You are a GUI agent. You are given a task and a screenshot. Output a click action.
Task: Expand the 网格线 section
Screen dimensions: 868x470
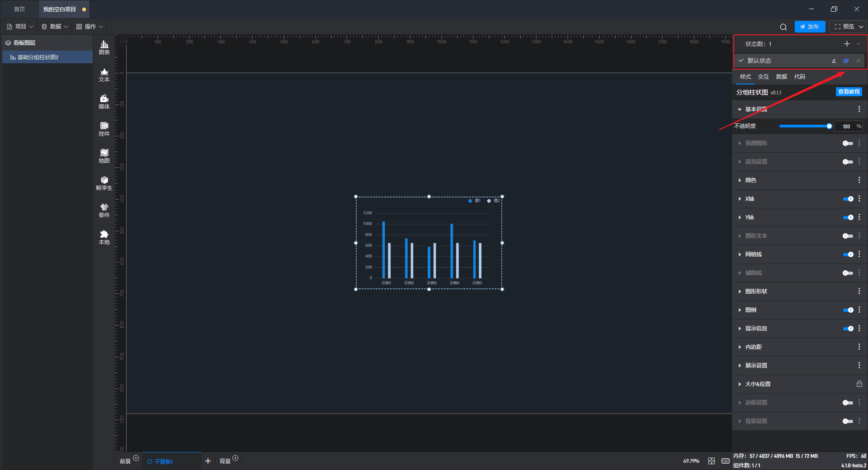click(x=740, y=254)
